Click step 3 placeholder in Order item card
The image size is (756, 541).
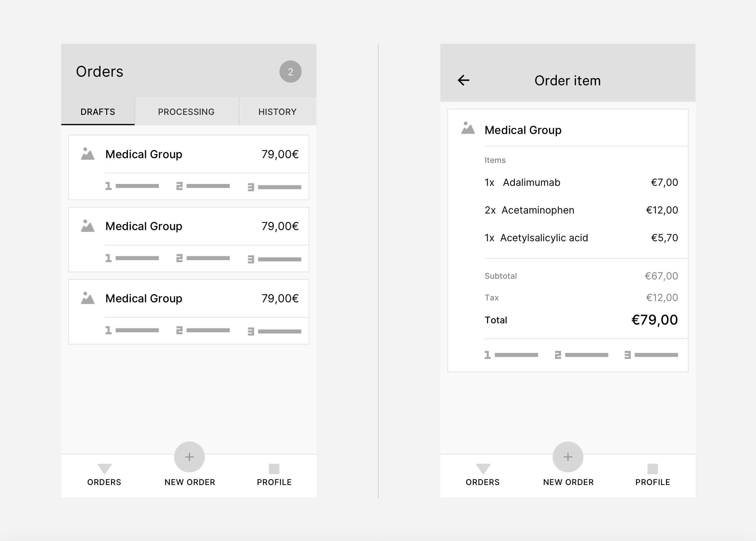coord(651,355)
